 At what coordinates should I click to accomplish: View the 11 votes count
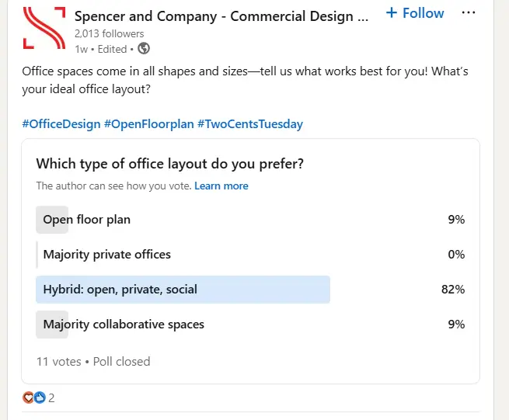point(58,361)
